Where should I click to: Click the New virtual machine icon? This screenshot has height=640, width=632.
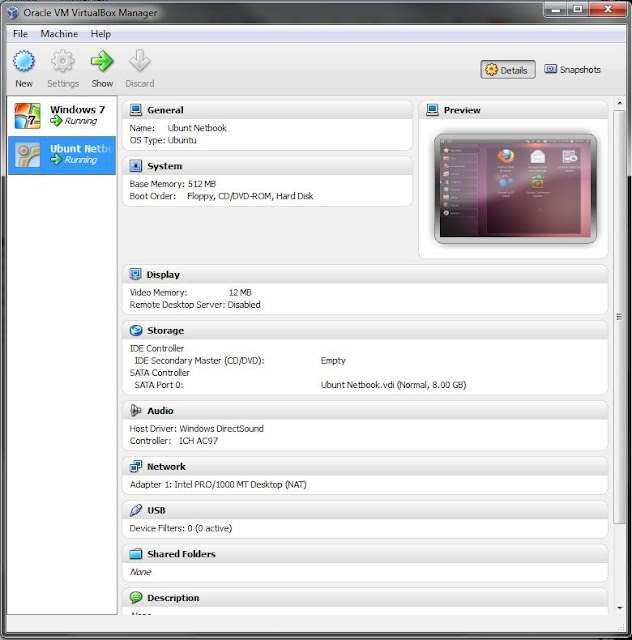point(24,62)
